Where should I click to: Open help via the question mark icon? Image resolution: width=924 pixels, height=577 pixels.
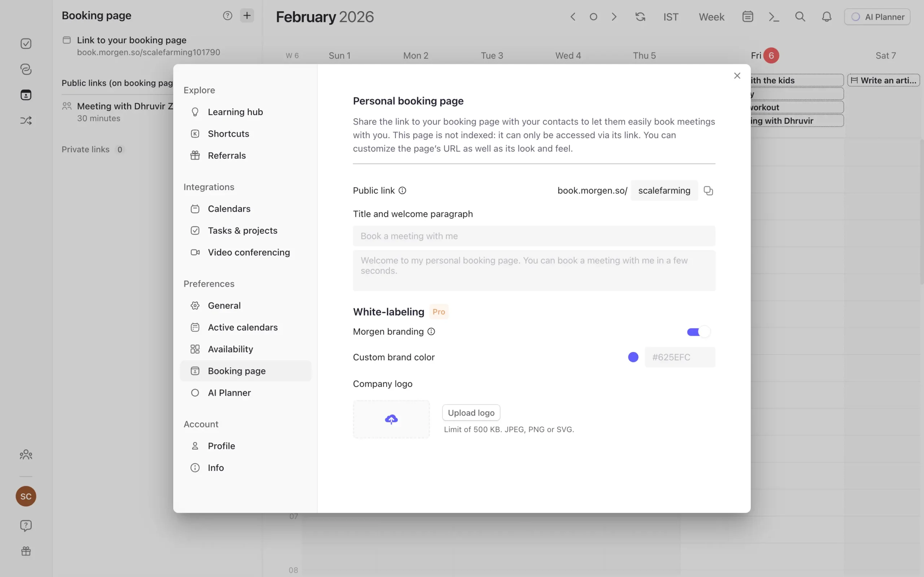[26, 525]
